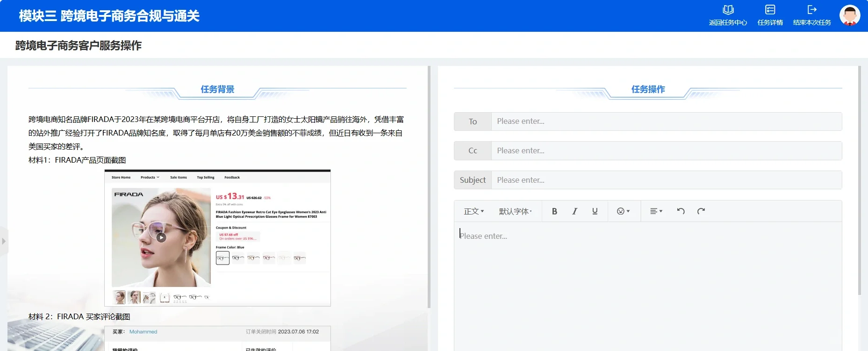The image size is (868, 351).
Task: Click the 材料1：FIRADA产品页面截图 label
Action: pos(77,160)
